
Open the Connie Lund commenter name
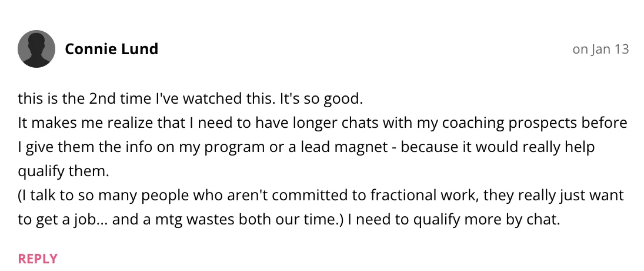pos(111,49)
